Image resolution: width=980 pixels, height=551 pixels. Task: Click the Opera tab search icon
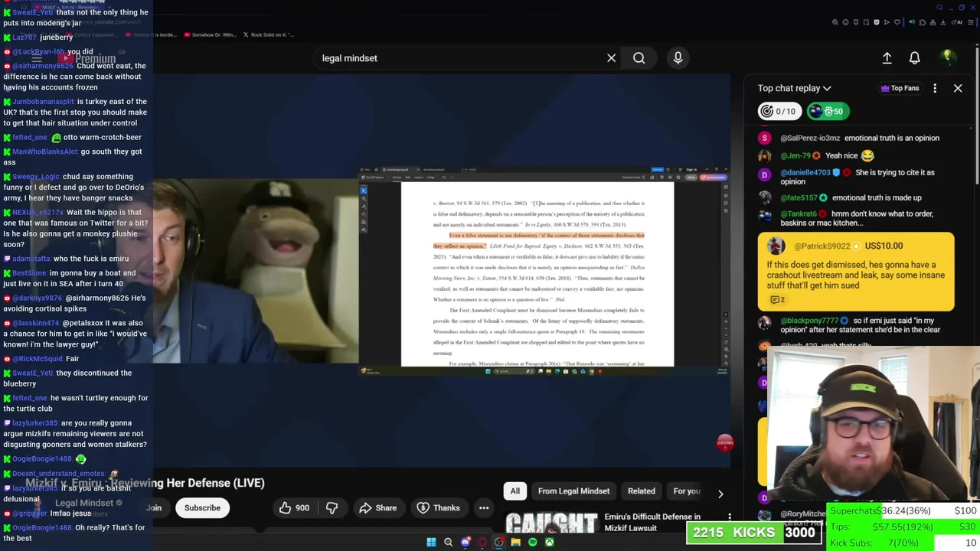(x=939, y=7)
